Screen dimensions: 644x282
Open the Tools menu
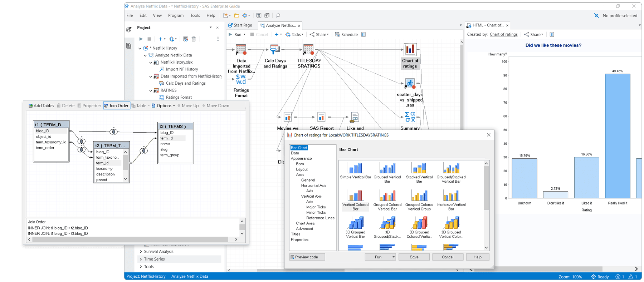(195, 15)
